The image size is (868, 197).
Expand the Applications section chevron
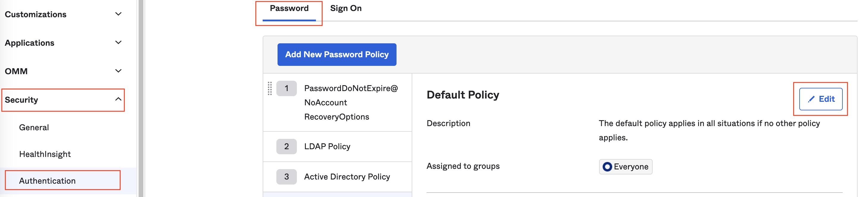(118, 43)
